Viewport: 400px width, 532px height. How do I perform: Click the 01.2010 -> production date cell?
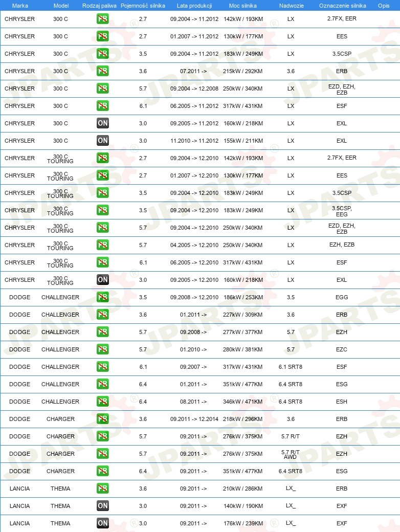pyautogui.click(x=193, y=349)
